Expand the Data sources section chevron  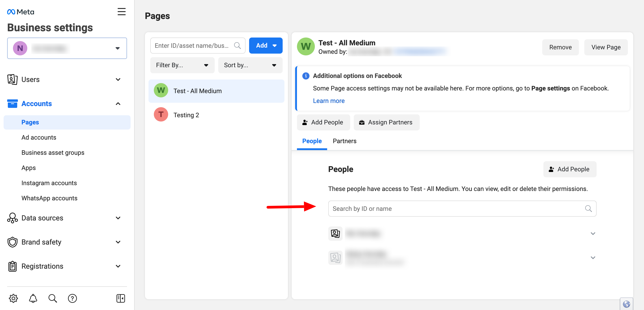pos(118,218)
